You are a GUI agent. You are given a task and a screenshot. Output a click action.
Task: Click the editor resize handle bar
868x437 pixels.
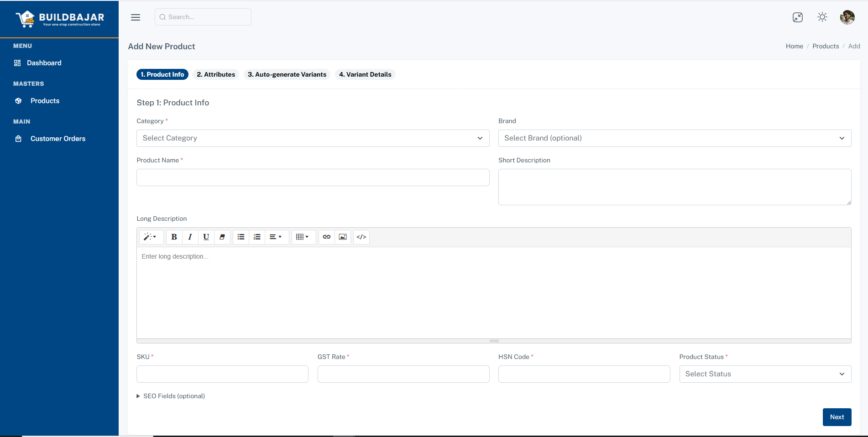point(494,341)
